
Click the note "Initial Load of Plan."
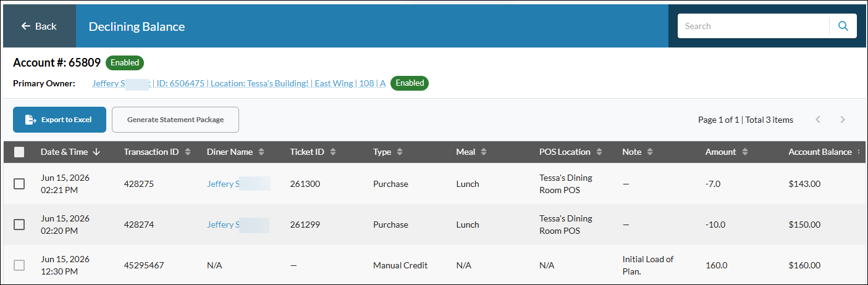pos(648,265)
